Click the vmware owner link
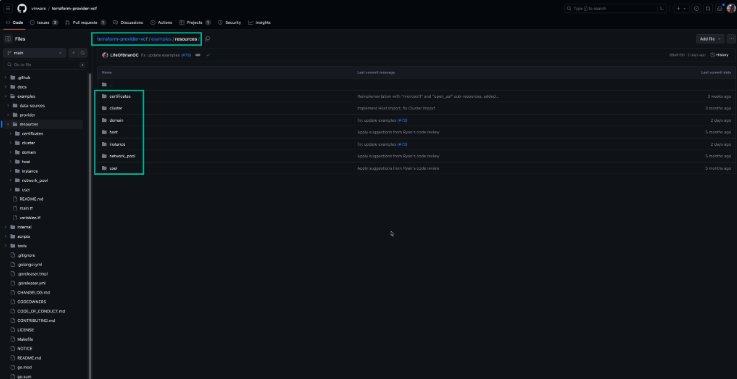This screenshot has height=379, width=737. [38, 8]
